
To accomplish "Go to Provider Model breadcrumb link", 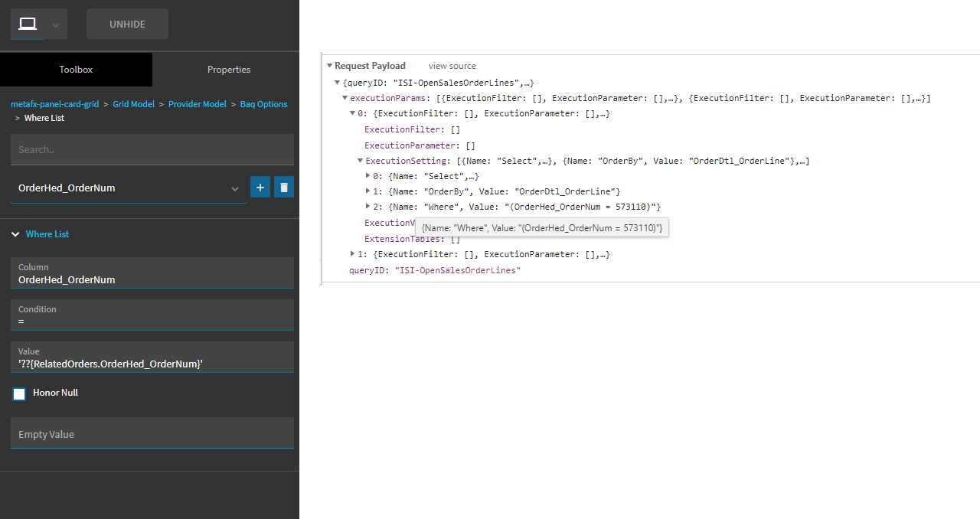I will click(x=197, y=104).
